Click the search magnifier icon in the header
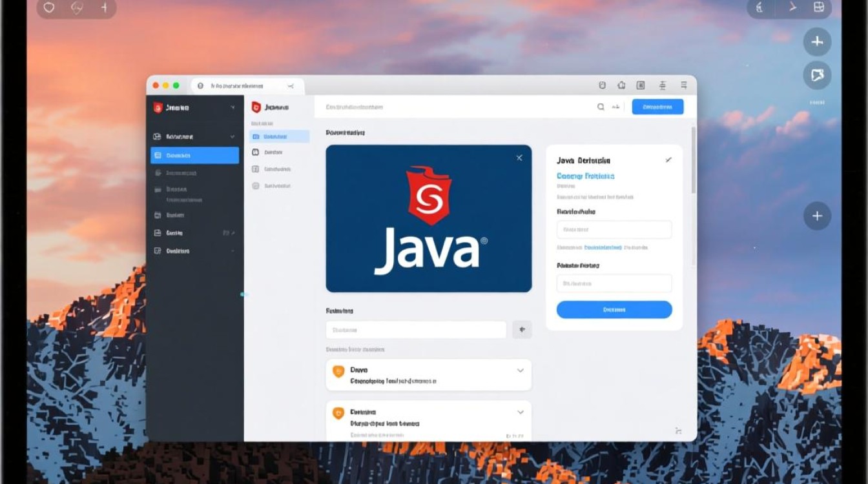868x484 pixels. point(601,107)
